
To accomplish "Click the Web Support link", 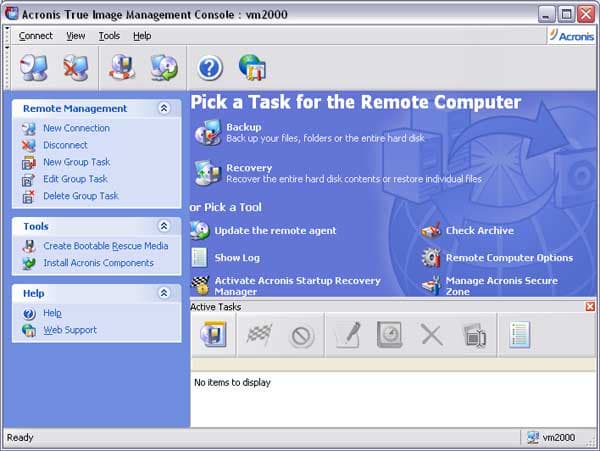I will pos(70,330).
